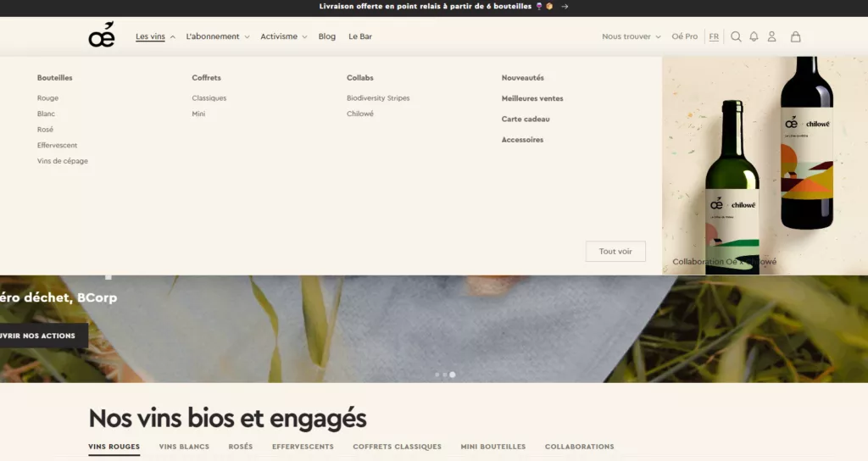Switch to the Effervescents tab
This screenshot has height=461, width=868.
(x=303, y=447)
